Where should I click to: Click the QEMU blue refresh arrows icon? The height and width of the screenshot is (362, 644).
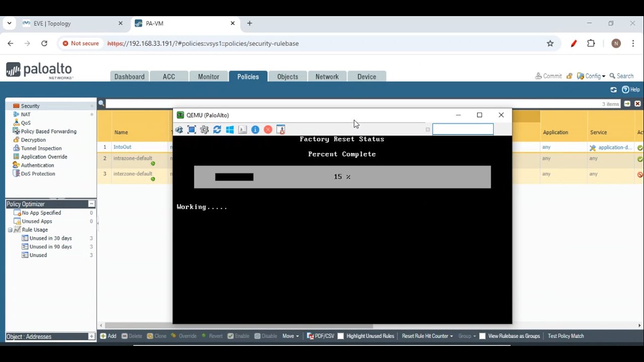pos(217,130)
